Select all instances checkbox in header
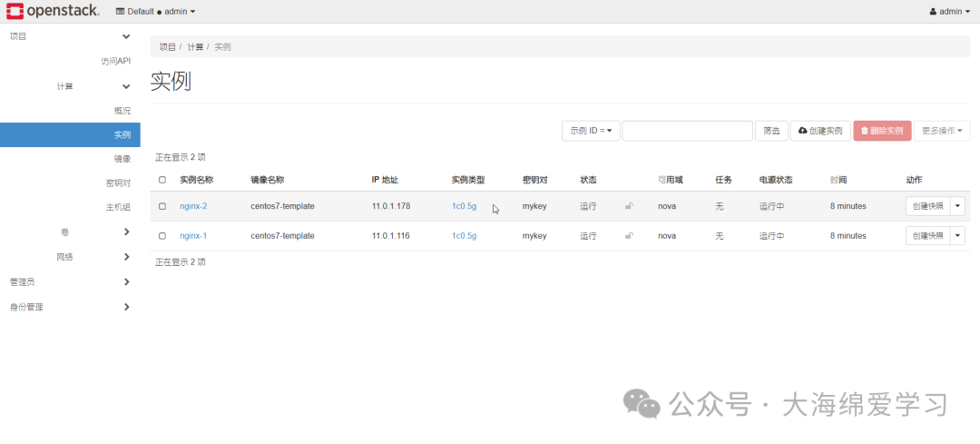The width and height of the screenshot is (980, 444). point(162,180)
